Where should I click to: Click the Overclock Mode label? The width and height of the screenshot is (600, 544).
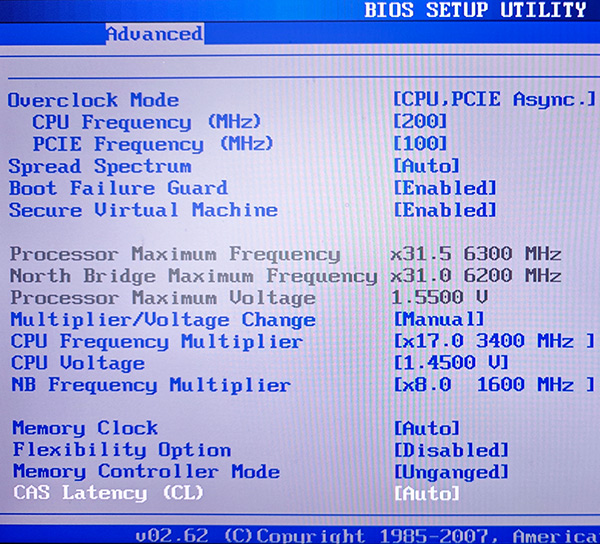pos(93,100)
